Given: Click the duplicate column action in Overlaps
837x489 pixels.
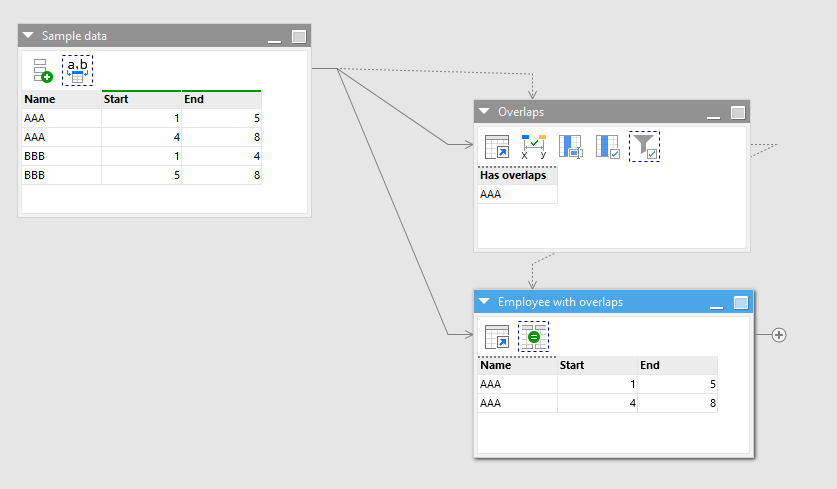Looking at the screenshot, I should [x=571, y=147].
